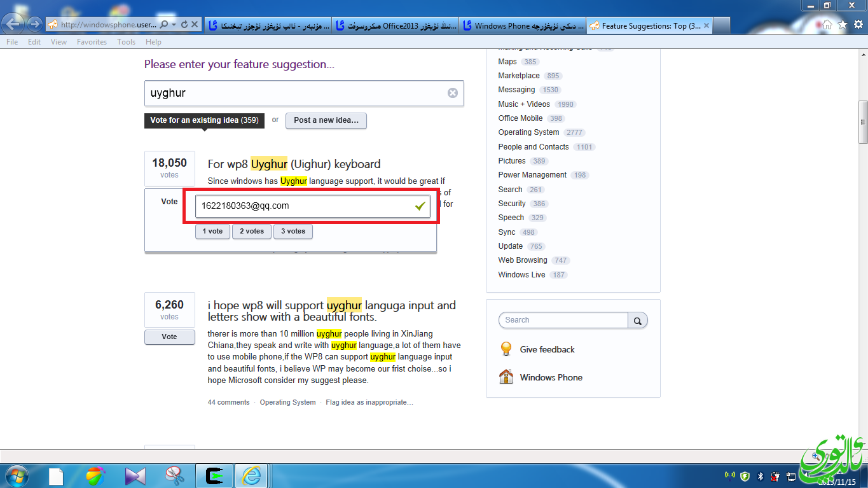The width and height of the screenshot is (868, 488).
Task: Click the Refresh icon in address bar
Action: point(184,25)
